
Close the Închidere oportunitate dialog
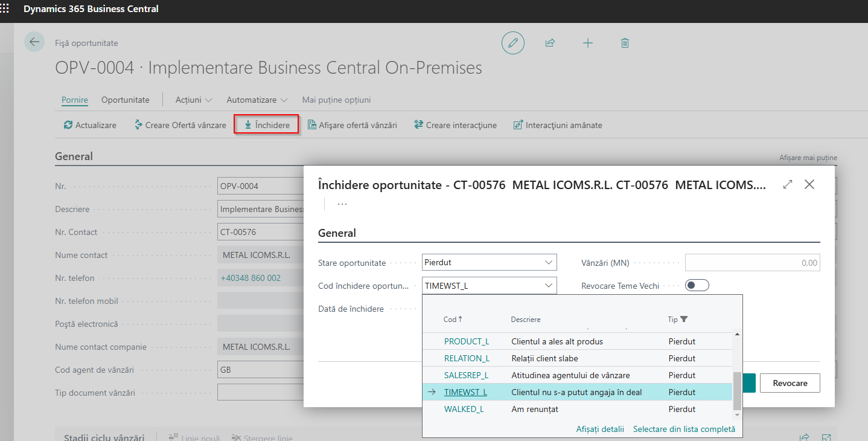[809, 184]
